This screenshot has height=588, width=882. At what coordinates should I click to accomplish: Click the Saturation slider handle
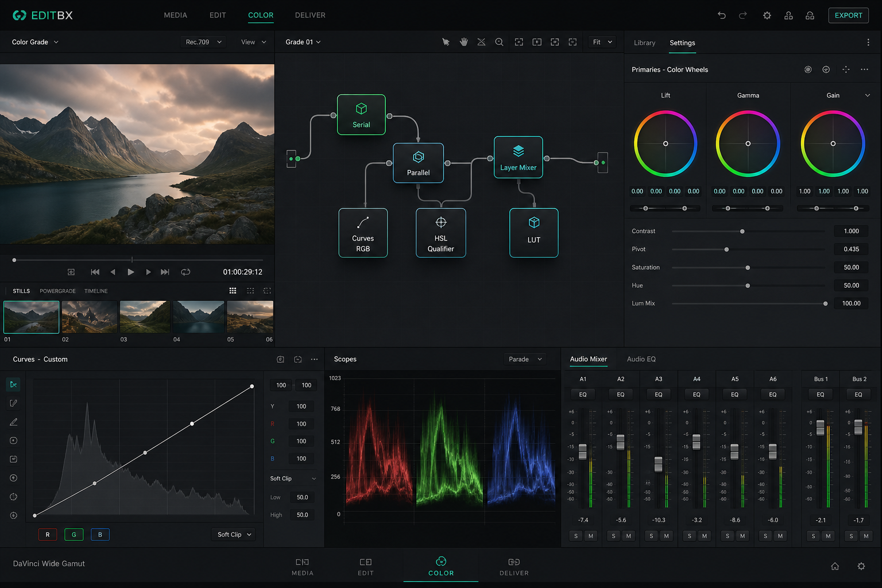[x=748, y=268]
